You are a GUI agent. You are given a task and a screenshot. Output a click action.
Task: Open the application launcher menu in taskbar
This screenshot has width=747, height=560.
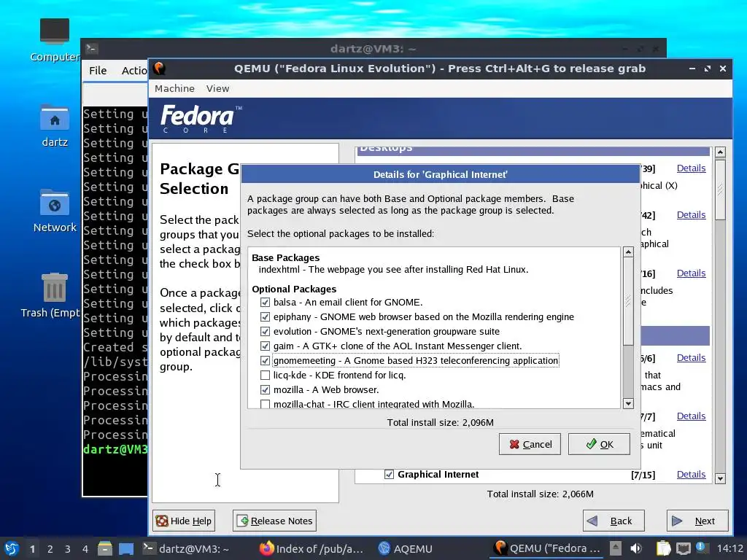click(12, 548)
